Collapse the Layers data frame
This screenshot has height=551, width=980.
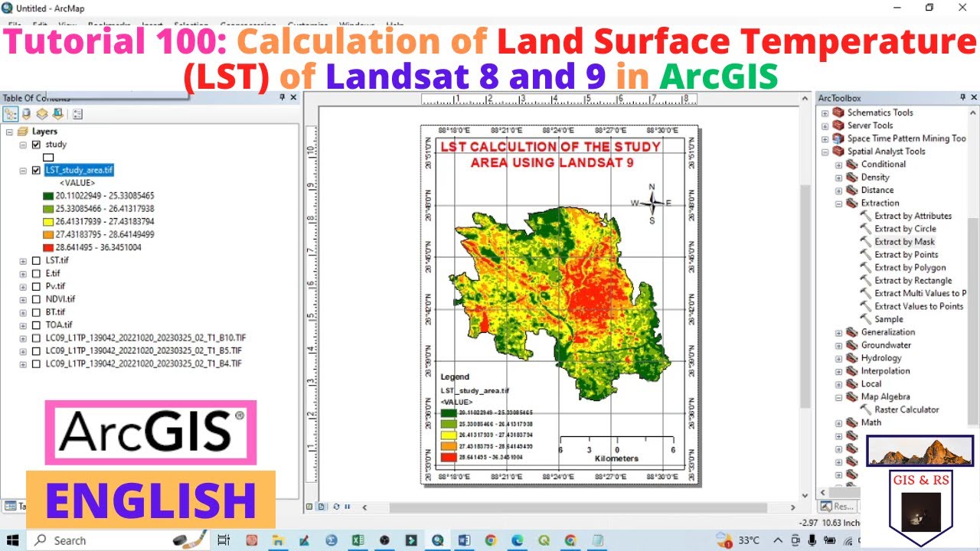click(10, 132)
